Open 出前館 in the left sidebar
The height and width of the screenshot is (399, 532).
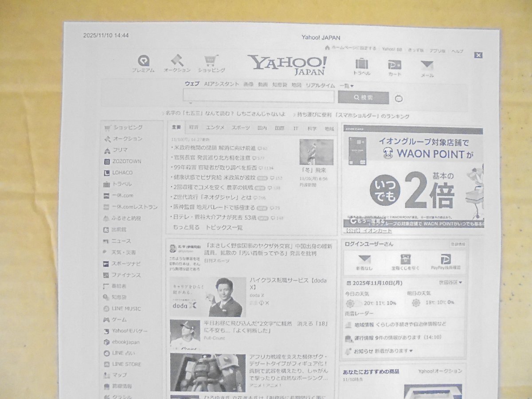coord(114,230)
